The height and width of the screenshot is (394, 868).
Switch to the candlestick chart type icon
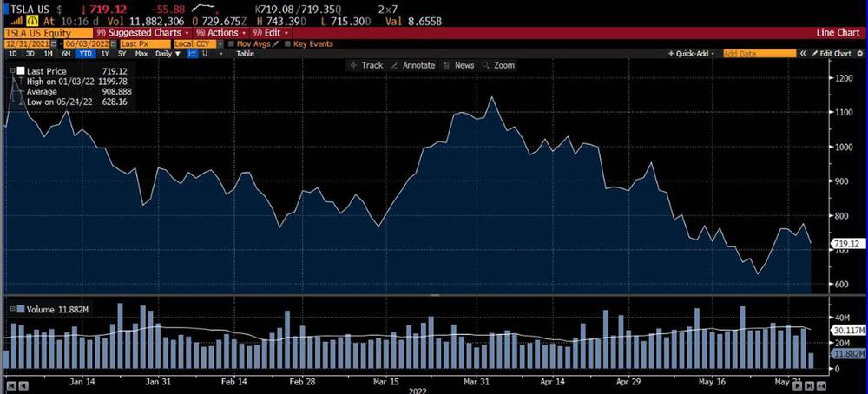(205, 54)
